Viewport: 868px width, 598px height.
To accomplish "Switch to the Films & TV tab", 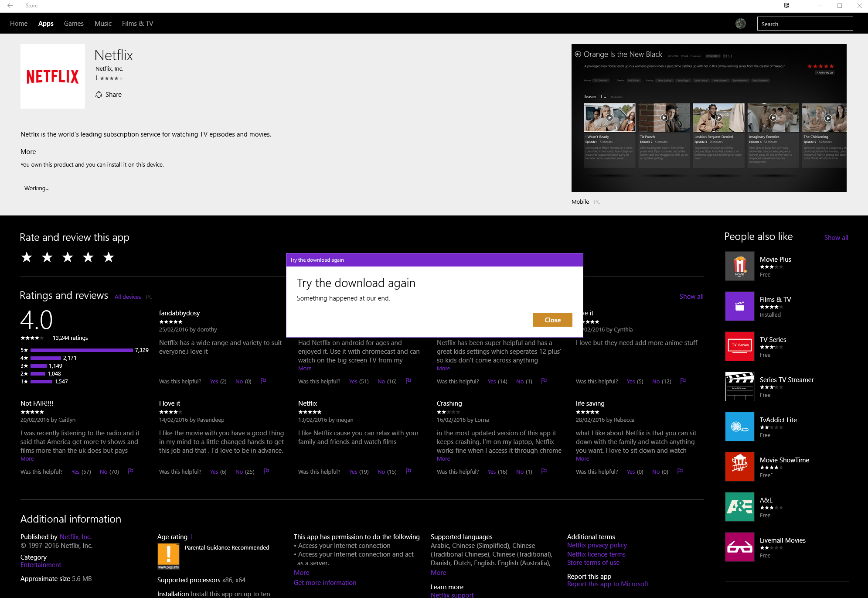I will (137, 24).
